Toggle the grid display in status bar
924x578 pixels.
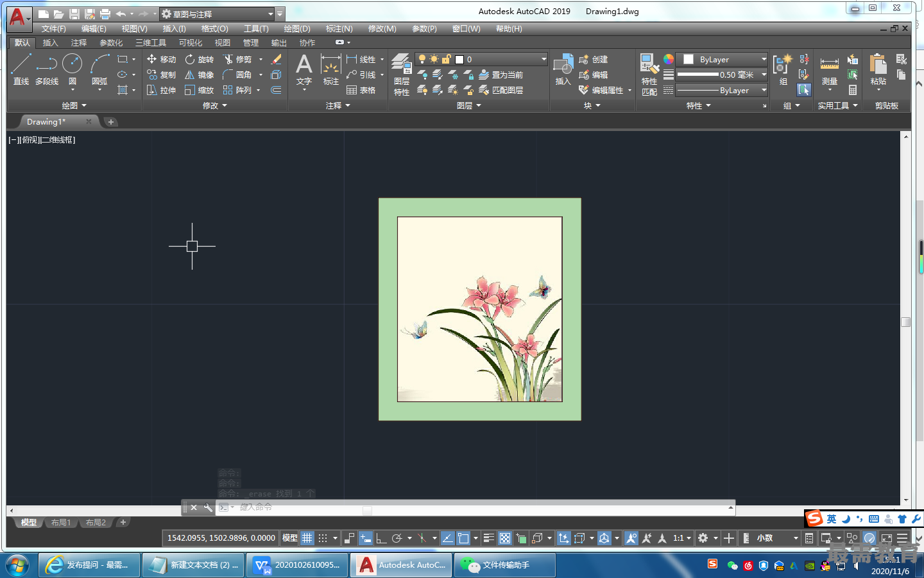pyautogui.click(x=307, y=538)
